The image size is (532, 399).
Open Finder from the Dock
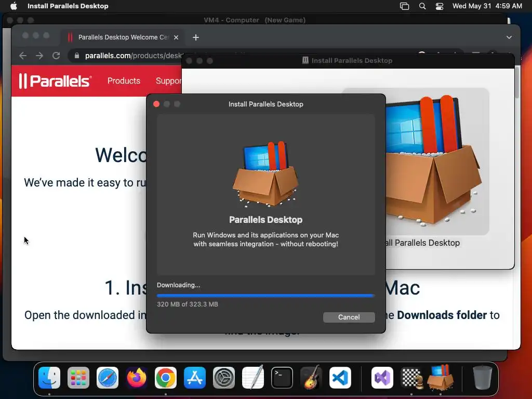click(49, 378)
